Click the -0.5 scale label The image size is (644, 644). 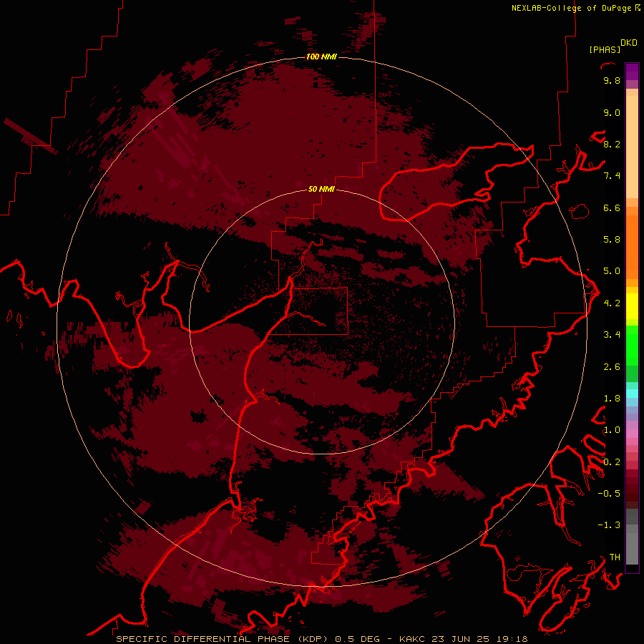(x=609, y=494)
